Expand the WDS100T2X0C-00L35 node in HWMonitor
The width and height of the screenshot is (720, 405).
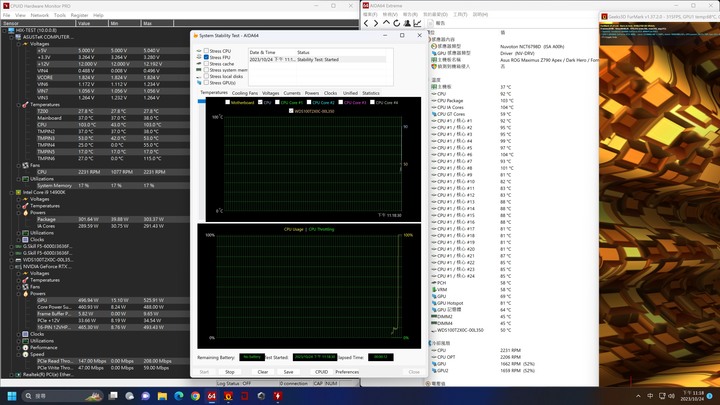pyautogui.click(x=12, y=260)
